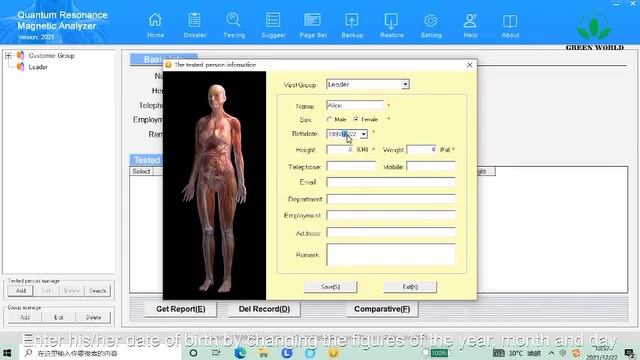Select Customer Group in the tree
Screen dimensions: 640x360
click(51, 56)
